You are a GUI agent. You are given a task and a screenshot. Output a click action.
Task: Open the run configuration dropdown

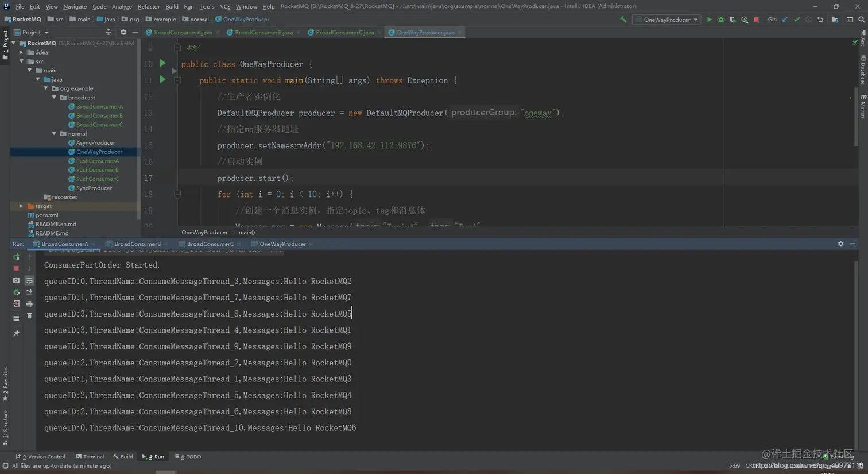tap(666, 20)
